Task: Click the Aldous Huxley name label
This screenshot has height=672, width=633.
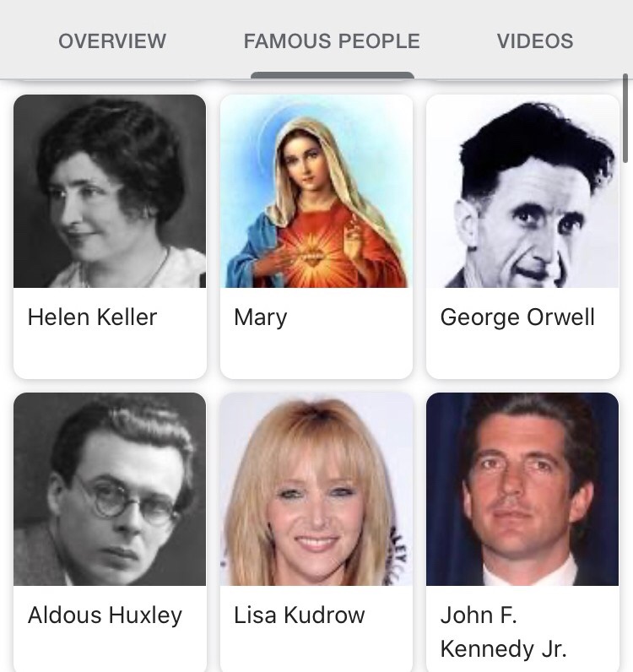Action: 105,615
